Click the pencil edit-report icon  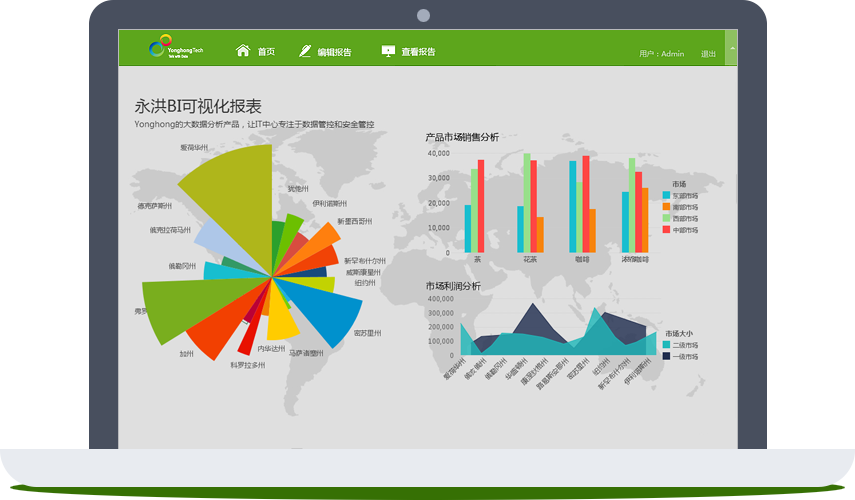click(x=305, y=51)
